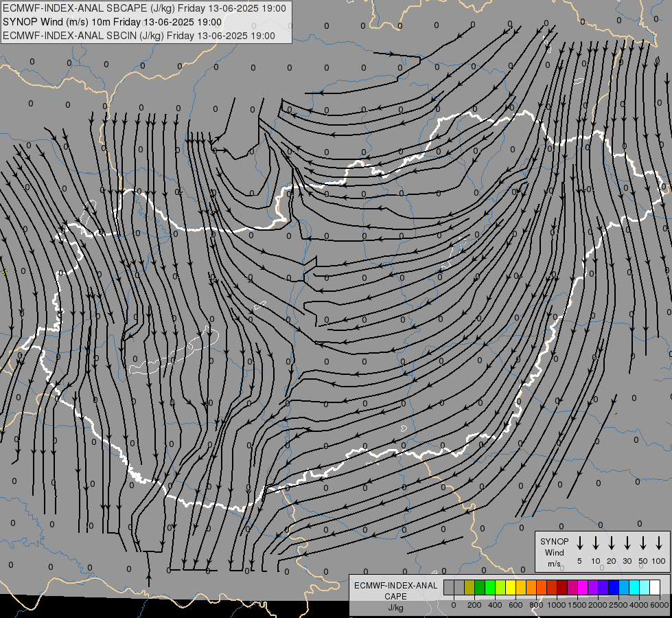Click the 4000 tick label on CAPE scale
The height and width of the screenshot is (618, 672).
point(639,605)
